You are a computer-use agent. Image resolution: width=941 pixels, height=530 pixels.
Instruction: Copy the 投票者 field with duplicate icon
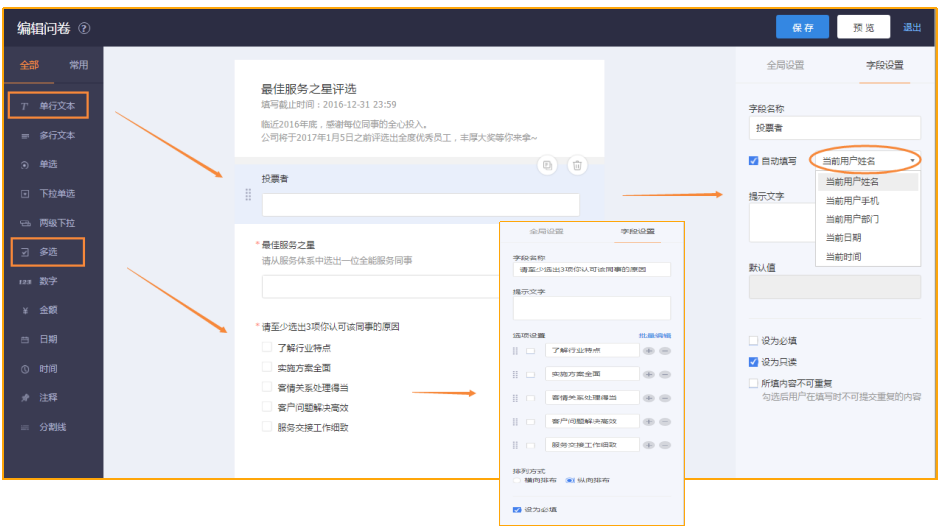coord(547,165)
